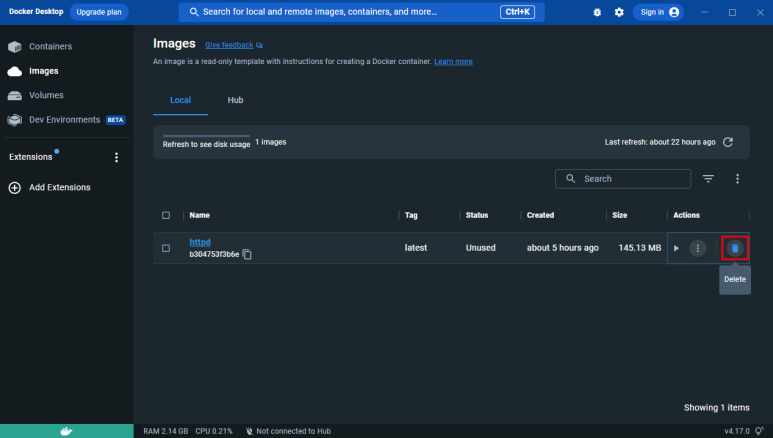Click the Sign in button
The width and height of the screenshot is (773, 438).
coord(659,12)
